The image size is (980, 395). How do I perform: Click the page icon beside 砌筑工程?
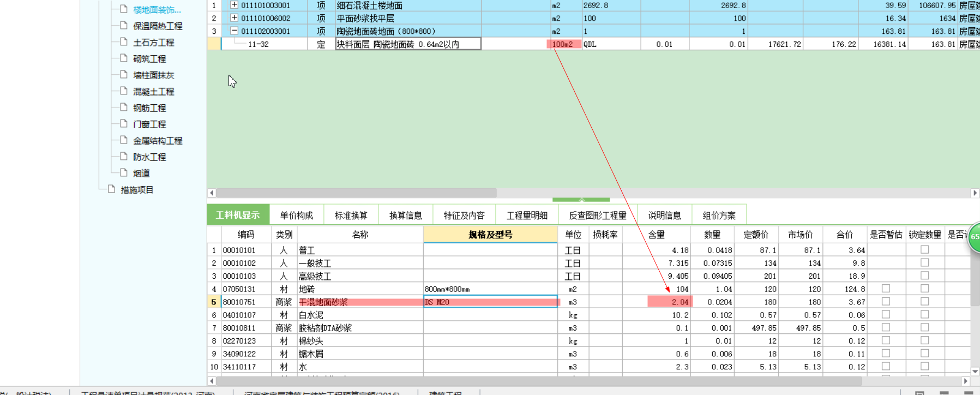click(124, 58)
